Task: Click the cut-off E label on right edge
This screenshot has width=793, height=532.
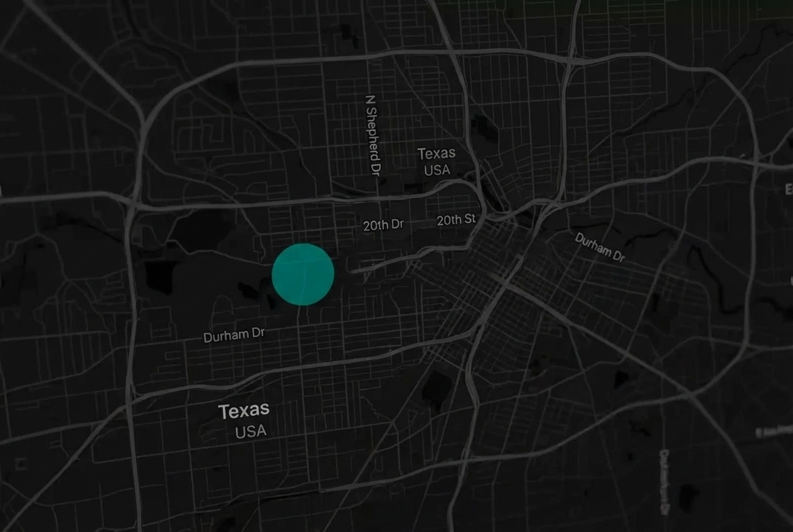Action: point(789,189)
